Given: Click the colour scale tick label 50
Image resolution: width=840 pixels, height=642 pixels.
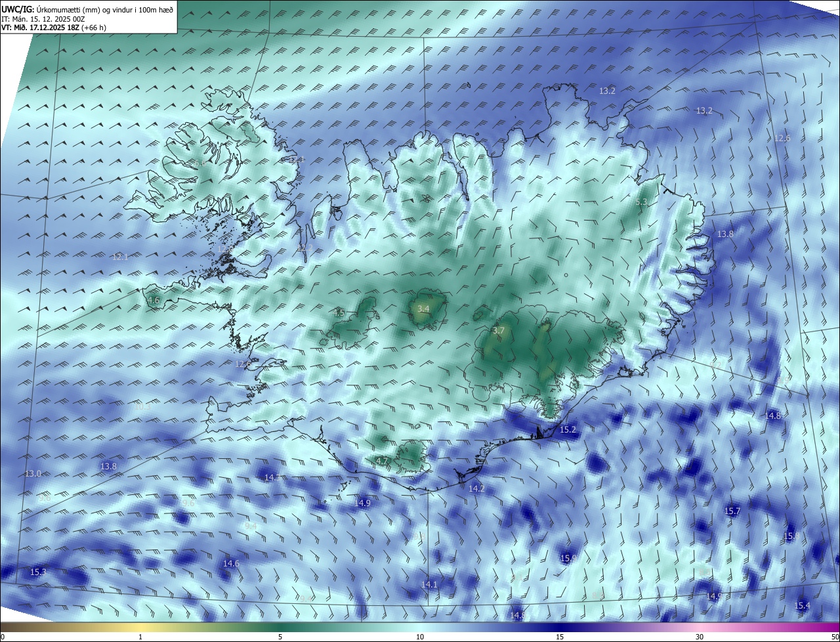Looking at the screenshot, I should tap(835, 637).
